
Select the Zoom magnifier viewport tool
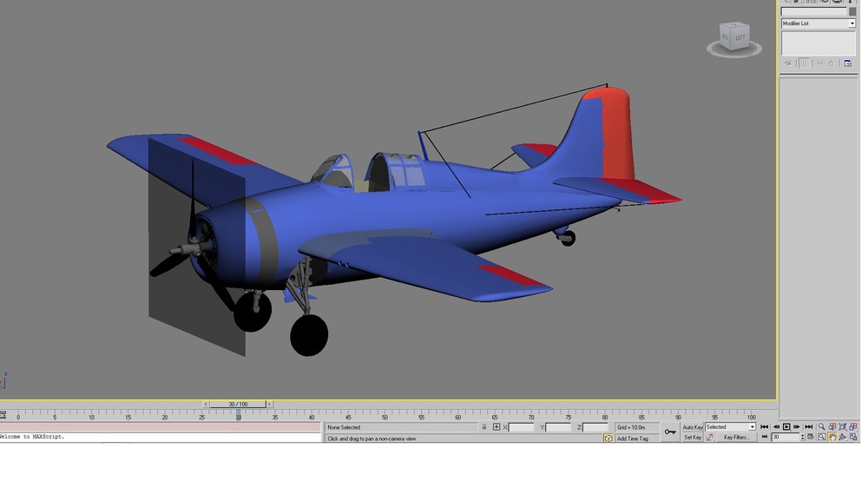822,426
